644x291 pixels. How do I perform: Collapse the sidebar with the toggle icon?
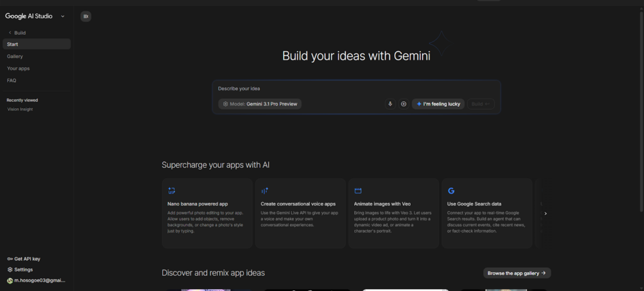[86, 16]
